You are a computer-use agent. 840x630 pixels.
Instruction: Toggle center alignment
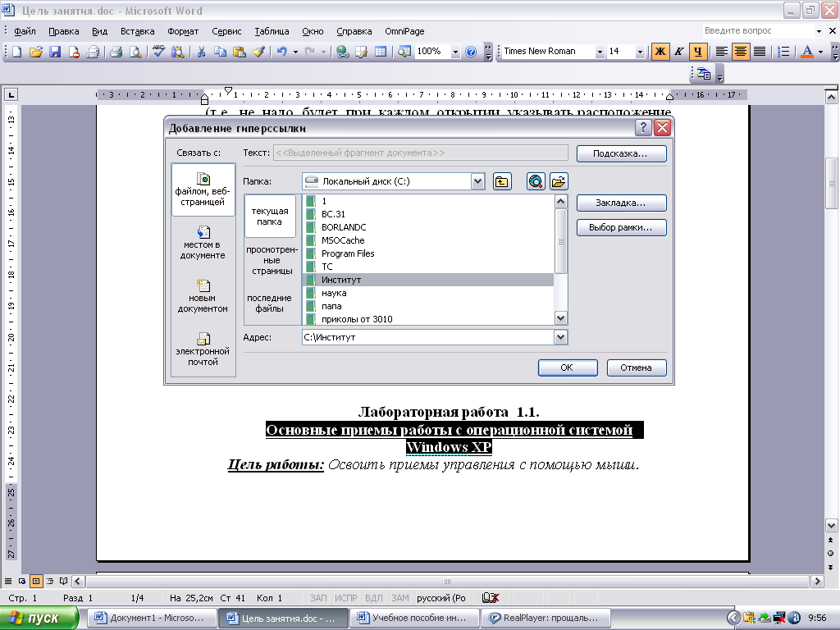(741, 52)
